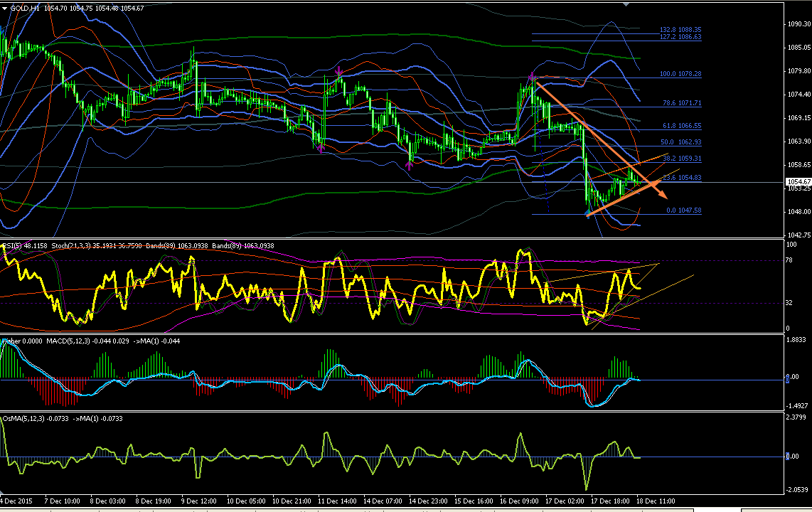Screen dimensions: 812x512
Task: Click the purple arrow at the 100.0 Fibonacci high
Action: (x=532, y=78)
